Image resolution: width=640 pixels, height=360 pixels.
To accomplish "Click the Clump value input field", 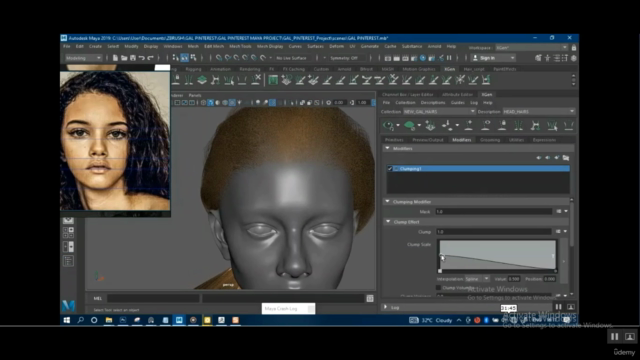I will pyautogui.click(x=494, y=231).
